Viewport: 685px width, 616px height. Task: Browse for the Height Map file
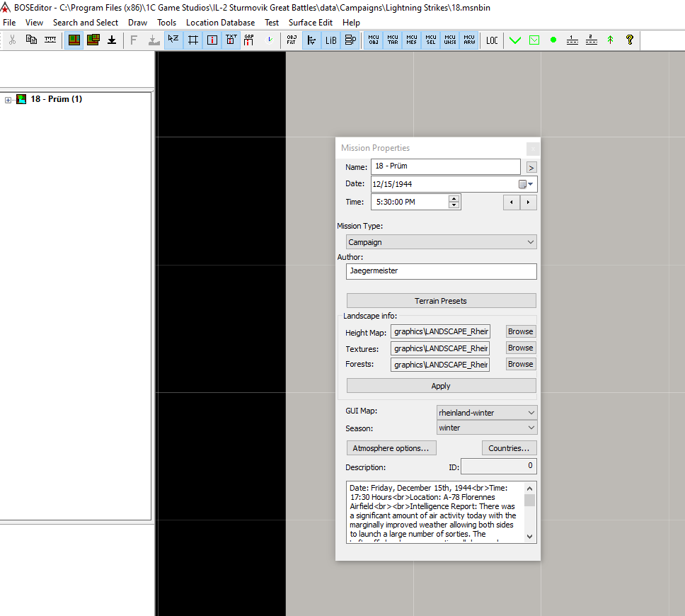pyautogui.click(x=520, y=331)
